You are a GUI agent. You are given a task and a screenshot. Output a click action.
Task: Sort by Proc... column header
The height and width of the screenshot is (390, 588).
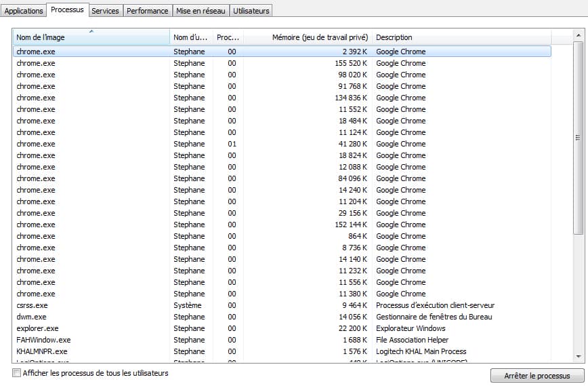click(x=228, y=37)
